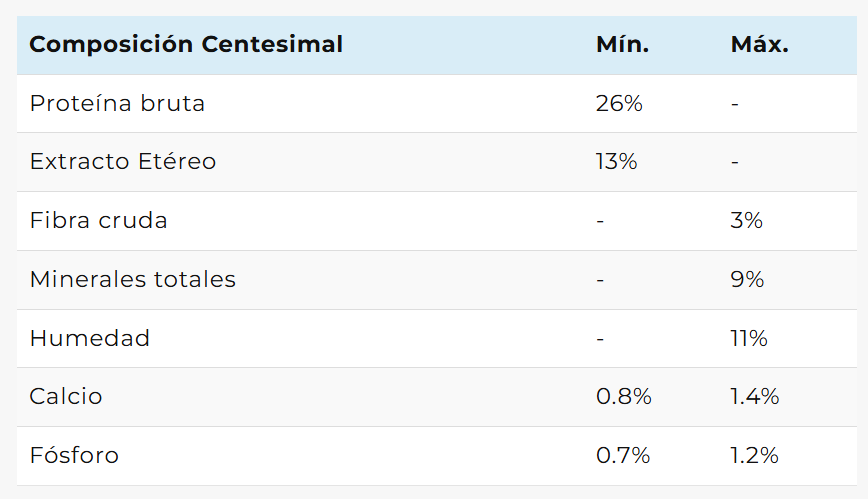The image size is (868, 499).
Task: Click the "Composición Centesimal" column header
Action: (x=186, y=45)
